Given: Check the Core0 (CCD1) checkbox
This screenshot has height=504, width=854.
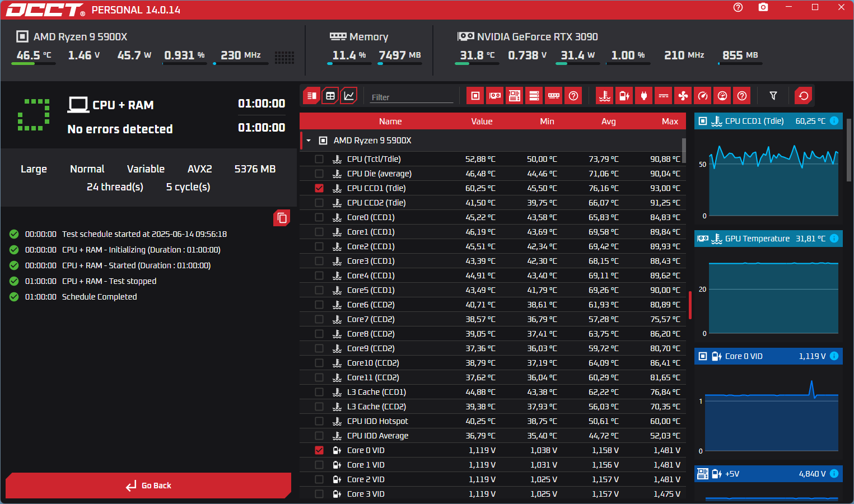Looking at the screenshot, I should coord(319,217).
